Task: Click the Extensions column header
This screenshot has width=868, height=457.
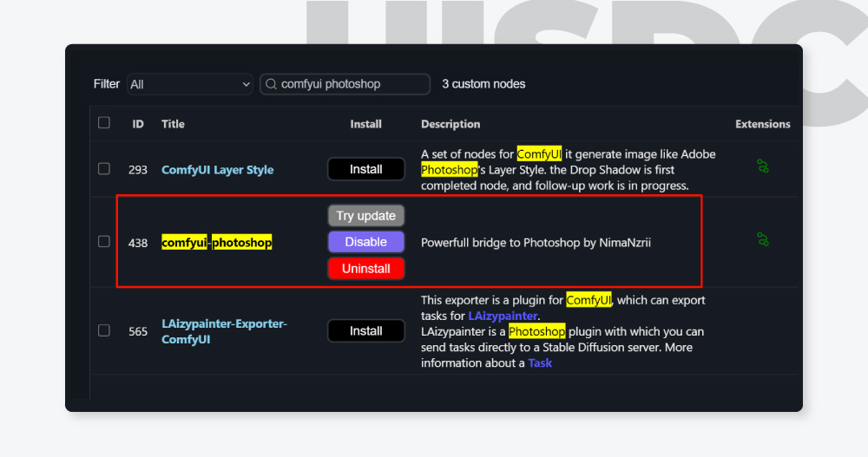Action: [x=762, y=124]
